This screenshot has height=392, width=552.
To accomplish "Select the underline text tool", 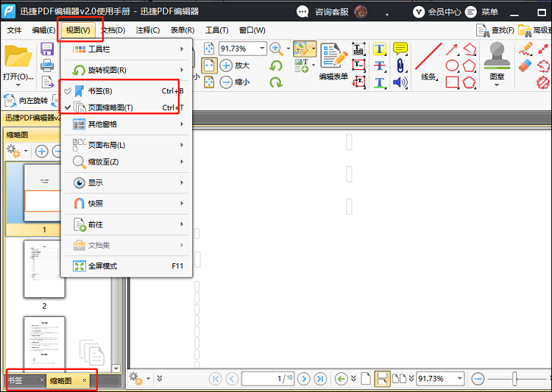I will [379, 82].
